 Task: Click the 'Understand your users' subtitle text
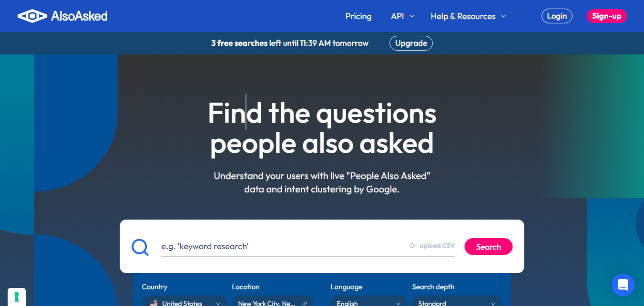(322, 182)
